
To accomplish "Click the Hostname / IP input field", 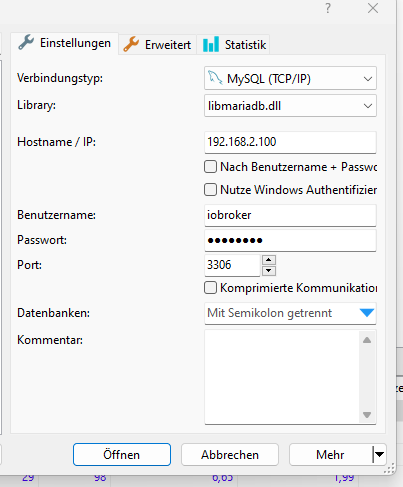I will tap(290, 142).
